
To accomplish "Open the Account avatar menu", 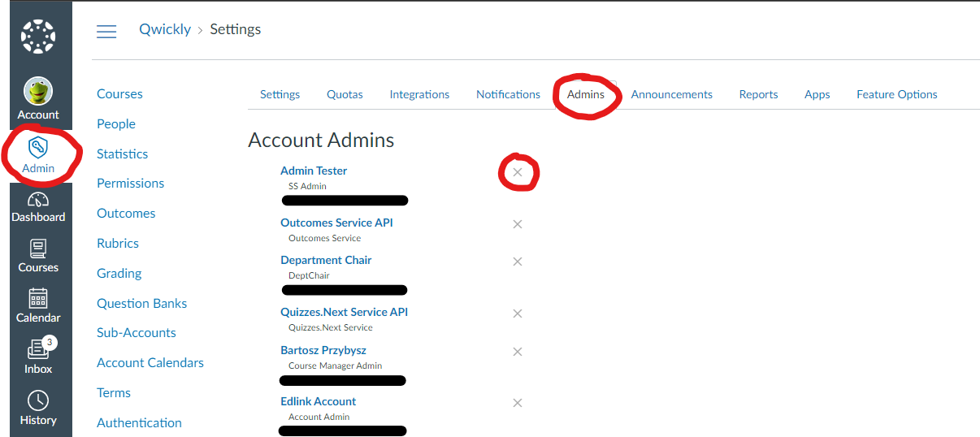I will pos(38,92).
